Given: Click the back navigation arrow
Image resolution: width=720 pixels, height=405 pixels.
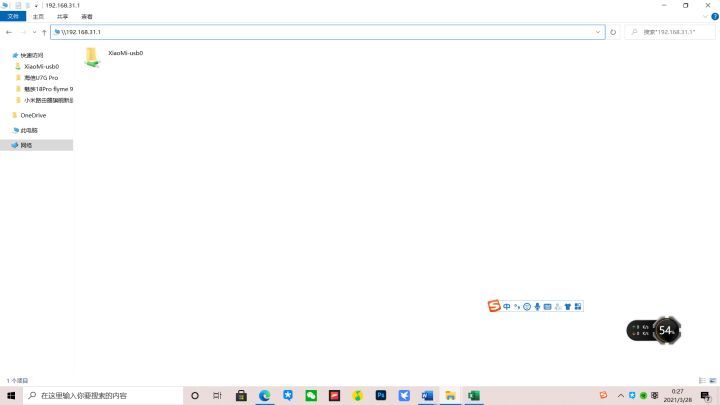Looking at the screenshot, I should (x=9, y=32).
